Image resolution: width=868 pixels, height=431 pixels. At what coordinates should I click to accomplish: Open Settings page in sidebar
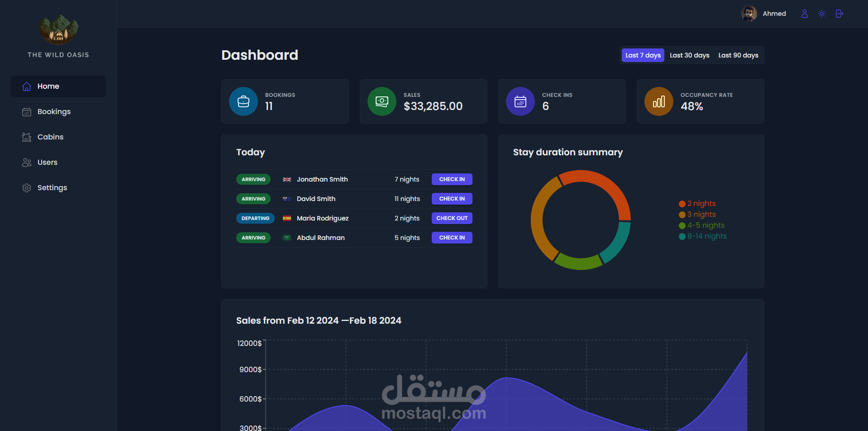pyautogui.click(x=58, y=188)
